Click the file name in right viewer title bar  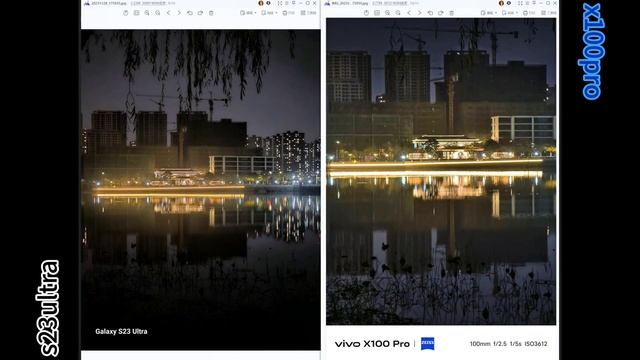point(350,3)
